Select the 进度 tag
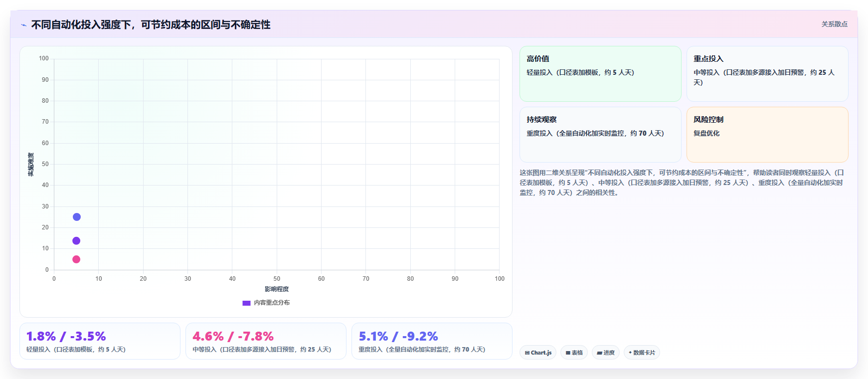The width and height of the screenshot is (868, 379). (606, 353)
